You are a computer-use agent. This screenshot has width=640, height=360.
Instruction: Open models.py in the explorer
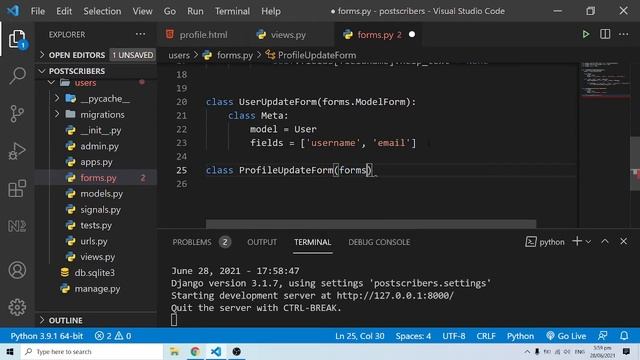pyautogui.click(x=96, y=193)
